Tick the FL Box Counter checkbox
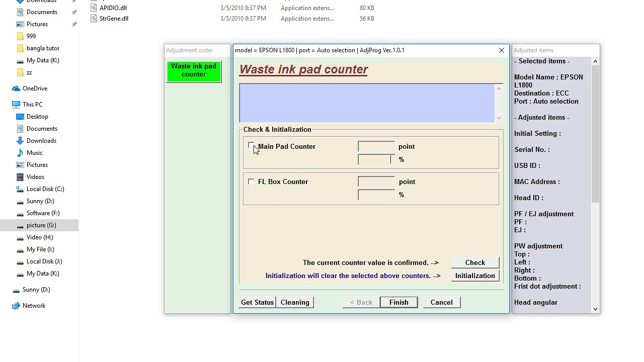 click(x=251, y=182)
